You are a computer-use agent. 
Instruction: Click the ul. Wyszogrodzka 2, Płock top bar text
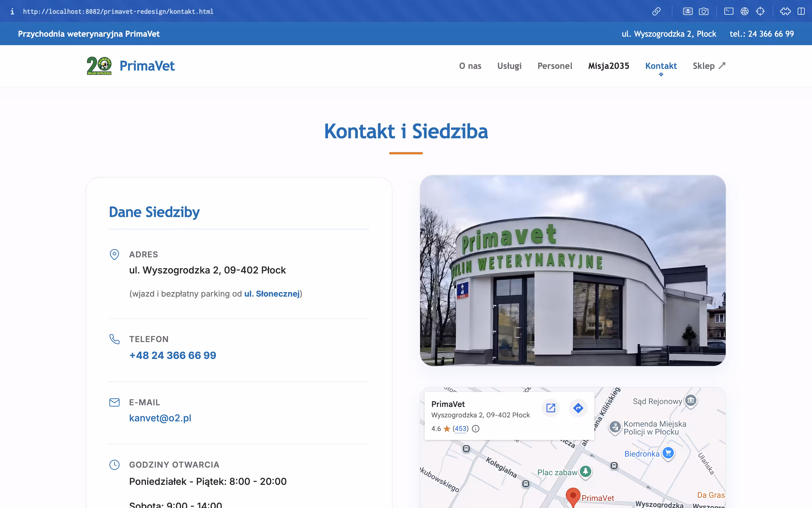669,34
